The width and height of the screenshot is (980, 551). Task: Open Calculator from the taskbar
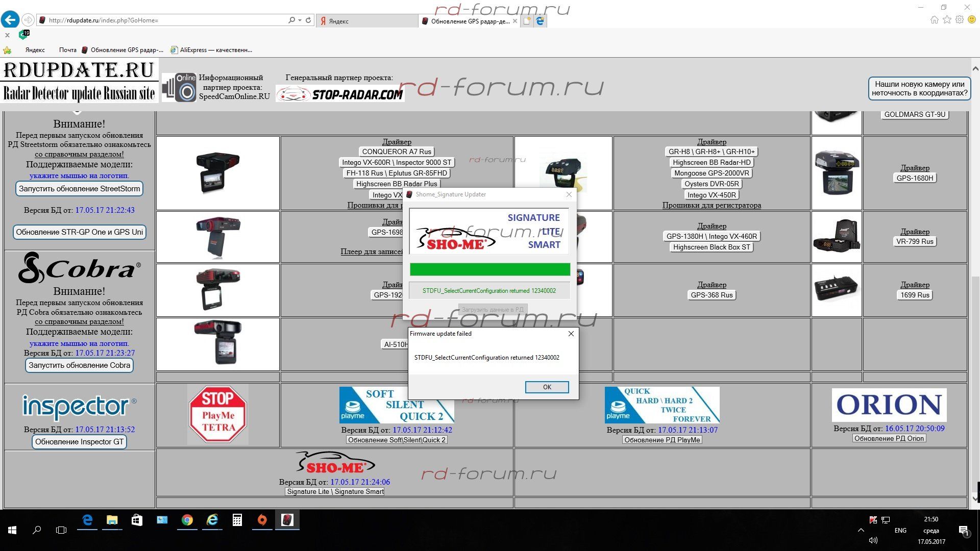[x=237, y=520]
